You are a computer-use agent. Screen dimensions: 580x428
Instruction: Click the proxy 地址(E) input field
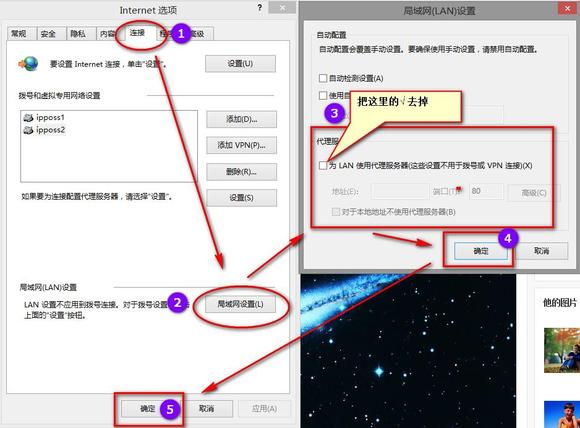400,192
